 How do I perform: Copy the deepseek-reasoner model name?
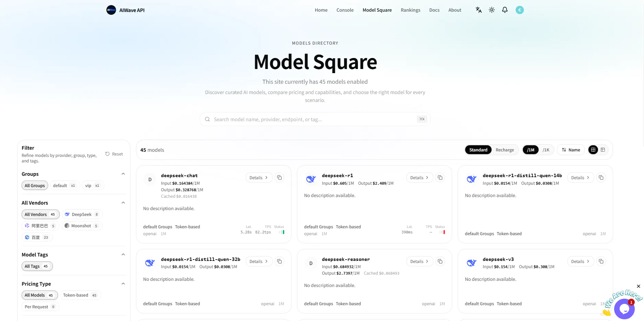tap(440, 261)
